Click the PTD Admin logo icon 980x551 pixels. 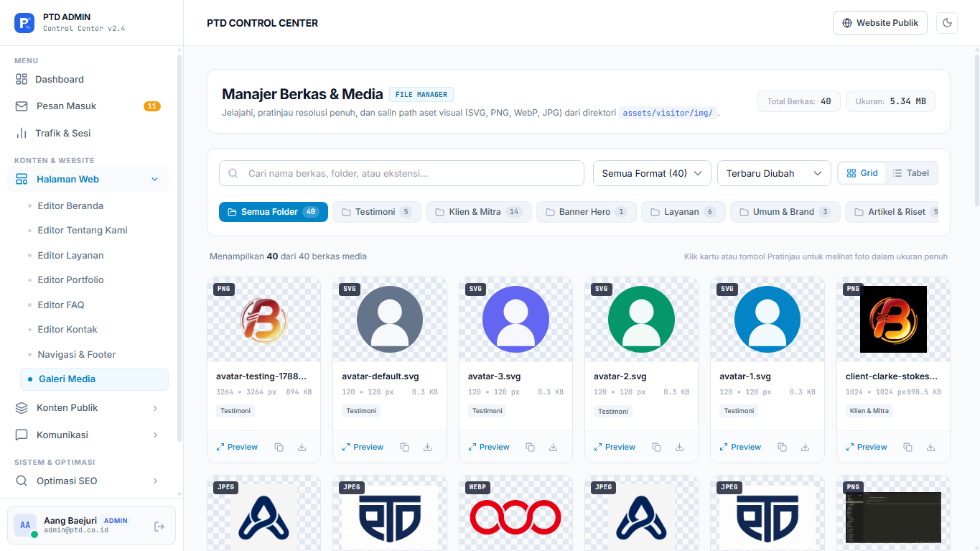(24, 23)
